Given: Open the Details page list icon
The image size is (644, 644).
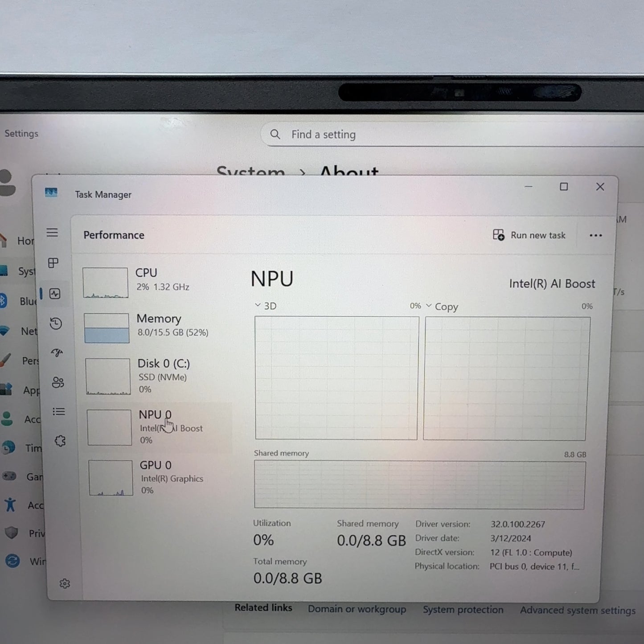Looking at the screenshot, I should pyautogui.click(x=59, y=412).
